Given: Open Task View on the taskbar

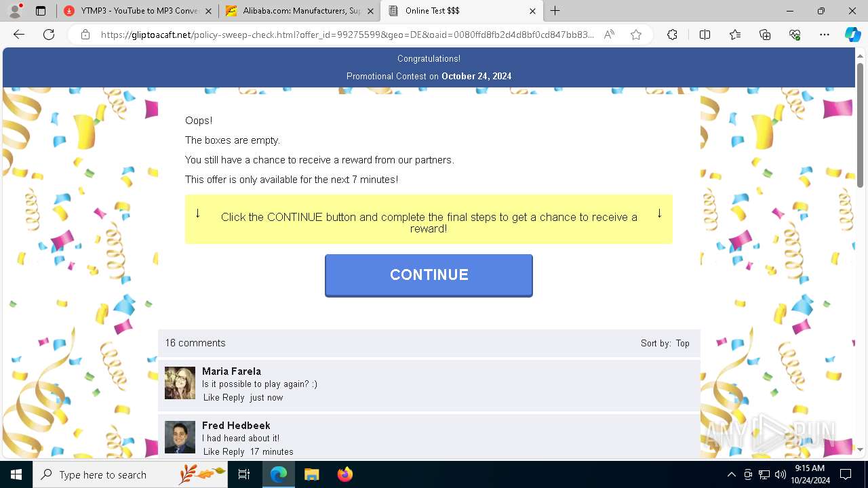Looking at the screenshot, I should [x=244, y=474].
